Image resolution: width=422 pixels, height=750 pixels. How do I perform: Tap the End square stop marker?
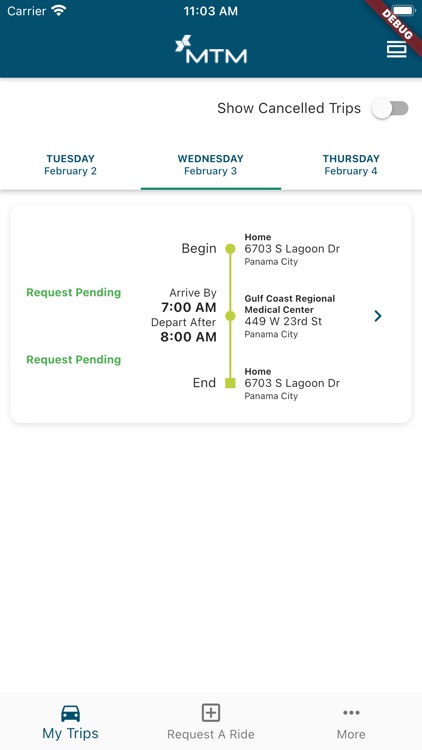[x=230, y=383]
